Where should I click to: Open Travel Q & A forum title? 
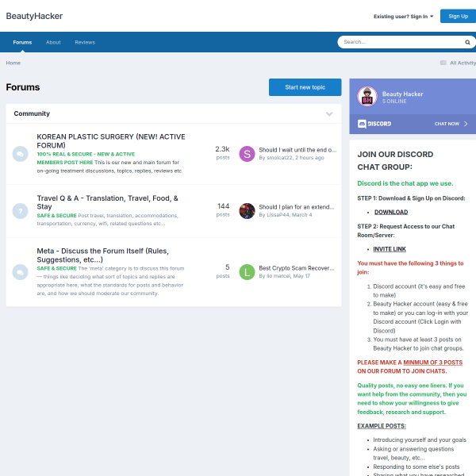107,202
